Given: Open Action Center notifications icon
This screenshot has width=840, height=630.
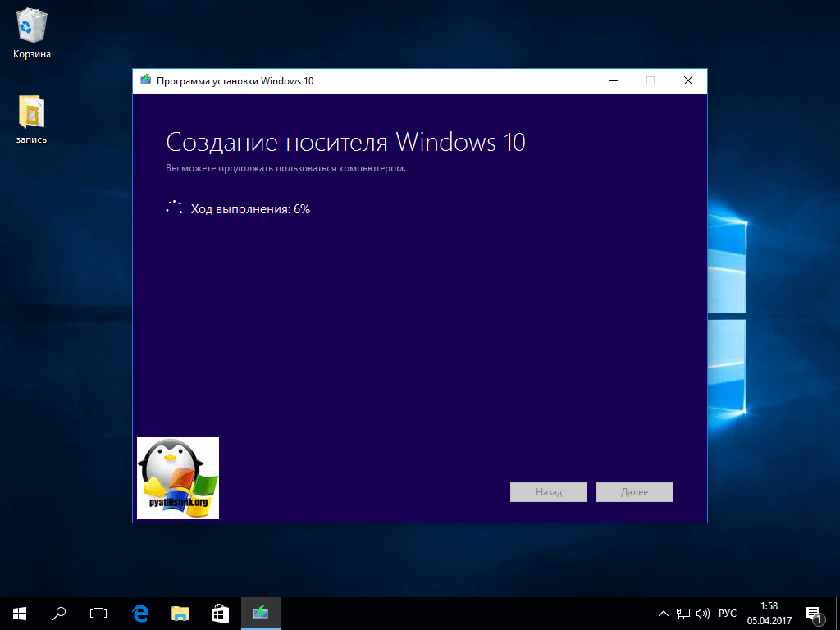Looking at the screenshot, I should coord(815,615).
